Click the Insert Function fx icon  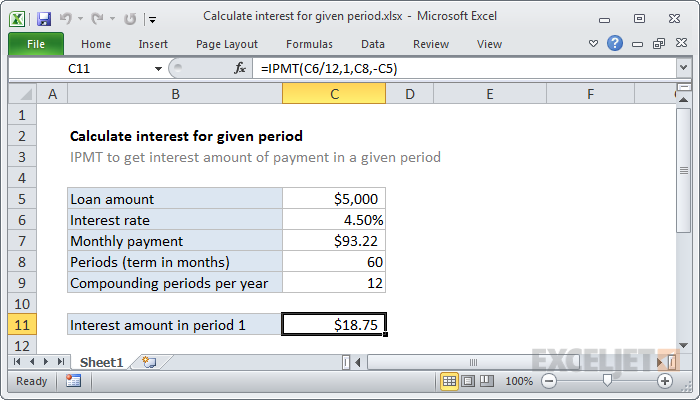[x=240, y=68]
